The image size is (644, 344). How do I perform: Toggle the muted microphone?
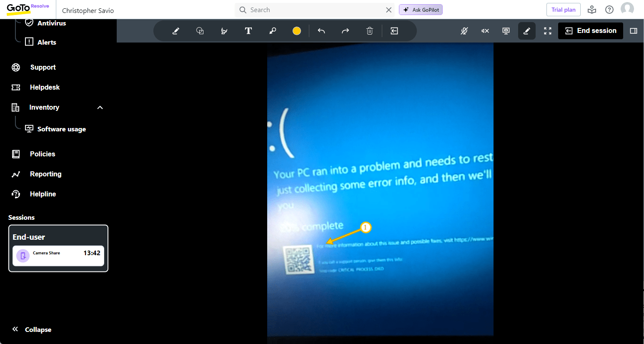(x=464, y=31)
